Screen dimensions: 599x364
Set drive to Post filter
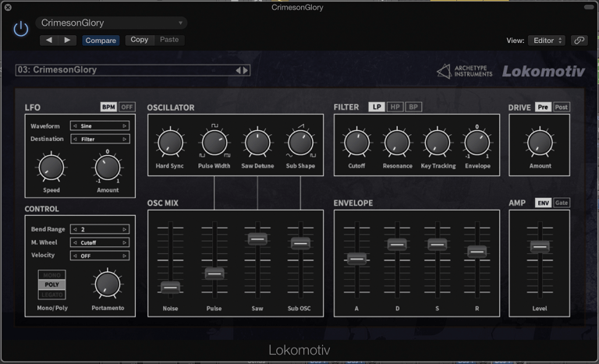[562, 108]
